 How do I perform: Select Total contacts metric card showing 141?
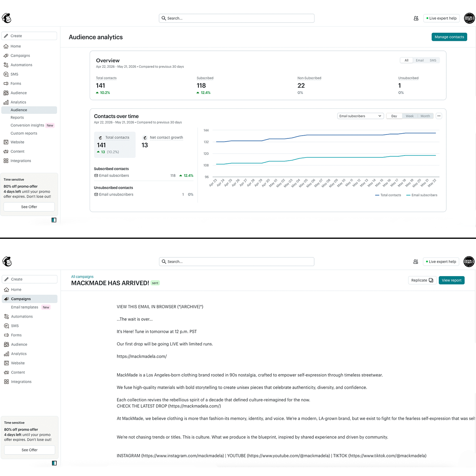[115, 145]
